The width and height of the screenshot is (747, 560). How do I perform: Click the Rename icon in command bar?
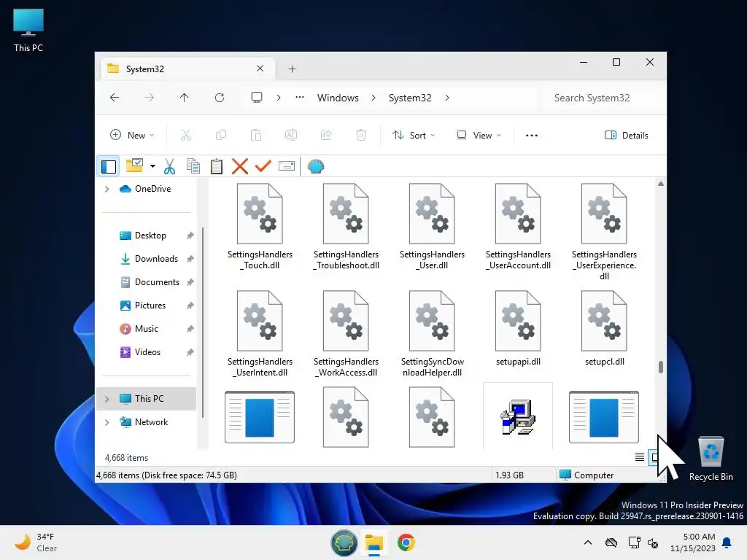click(x=291, y=135)
